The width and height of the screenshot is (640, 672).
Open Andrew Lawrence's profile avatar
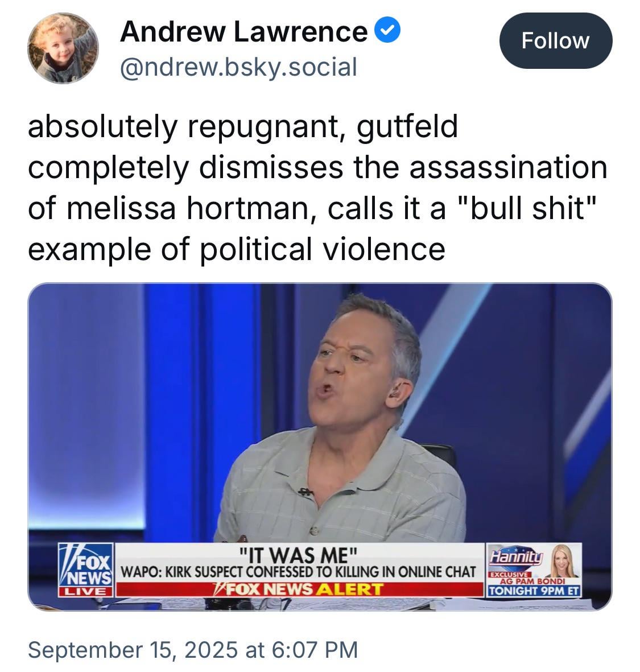63,48
